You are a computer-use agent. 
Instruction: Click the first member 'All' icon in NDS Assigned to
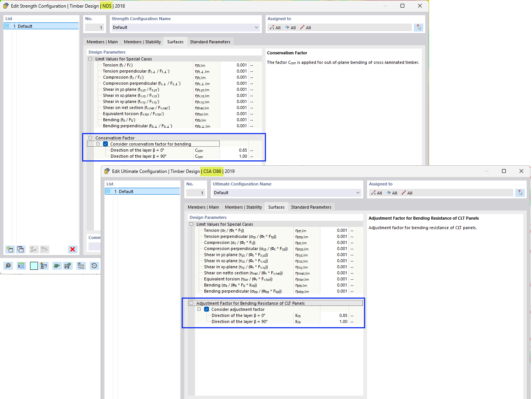pos(275,28)
